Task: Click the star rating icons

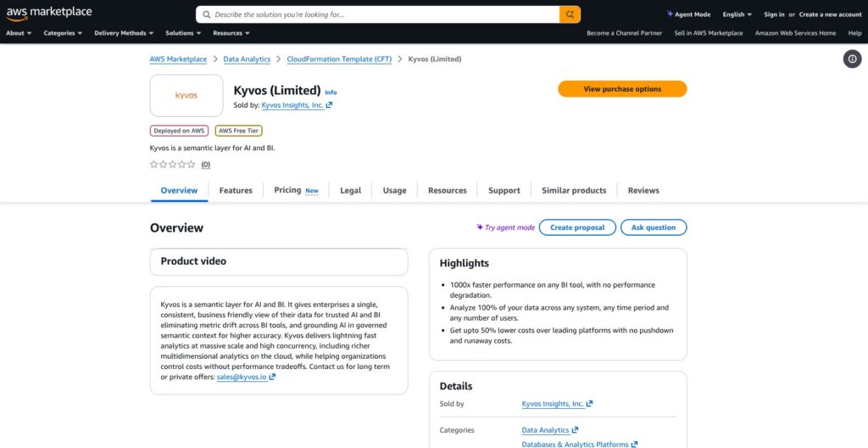Action: pyautogui.click(x=173, y=165)
